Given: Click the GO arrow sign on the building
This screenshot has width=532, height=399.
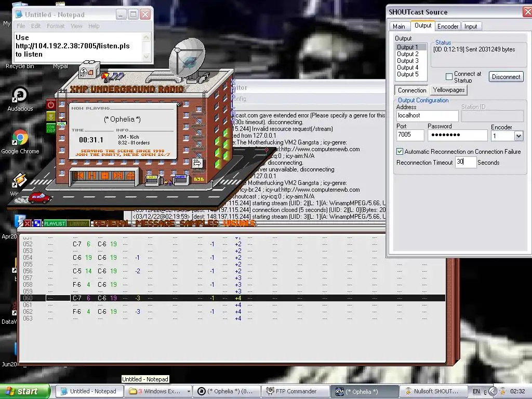Looking at the screenshot, I should point(197,163).
